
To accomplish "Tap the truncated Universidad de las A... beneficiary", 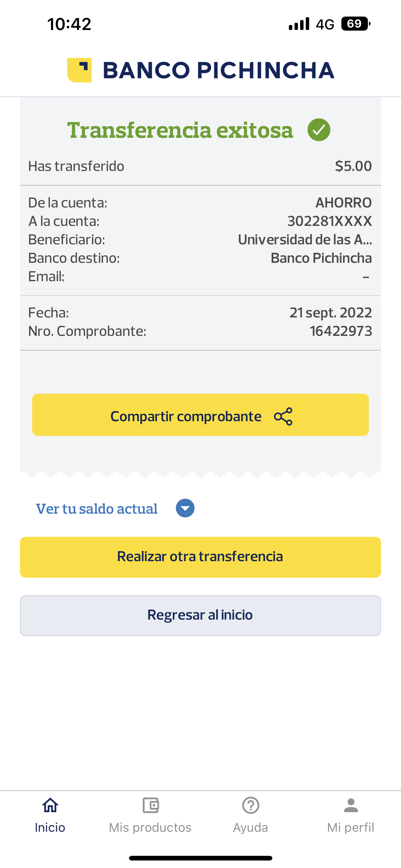I will [305, 240].
